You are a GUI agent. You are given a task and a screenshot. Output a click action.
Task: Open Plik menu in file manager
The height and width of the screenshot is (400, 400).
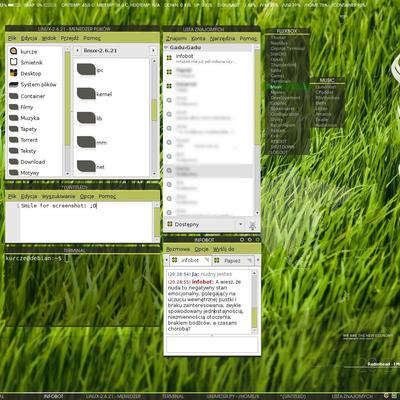12,38
